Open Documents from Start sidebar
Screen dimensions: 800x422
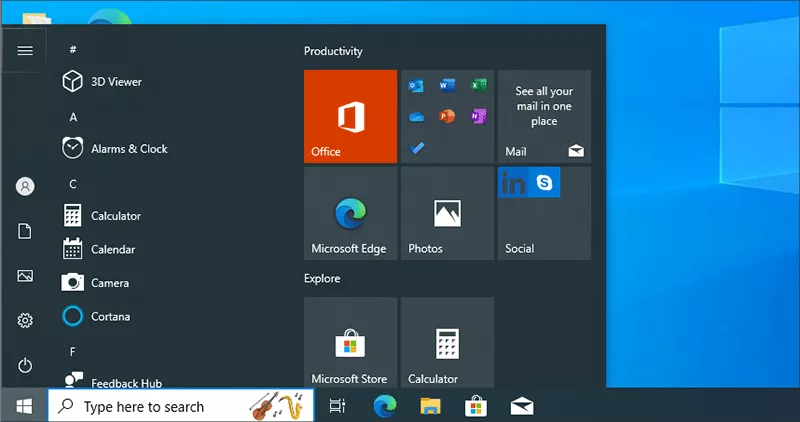(x=25, y=231)
